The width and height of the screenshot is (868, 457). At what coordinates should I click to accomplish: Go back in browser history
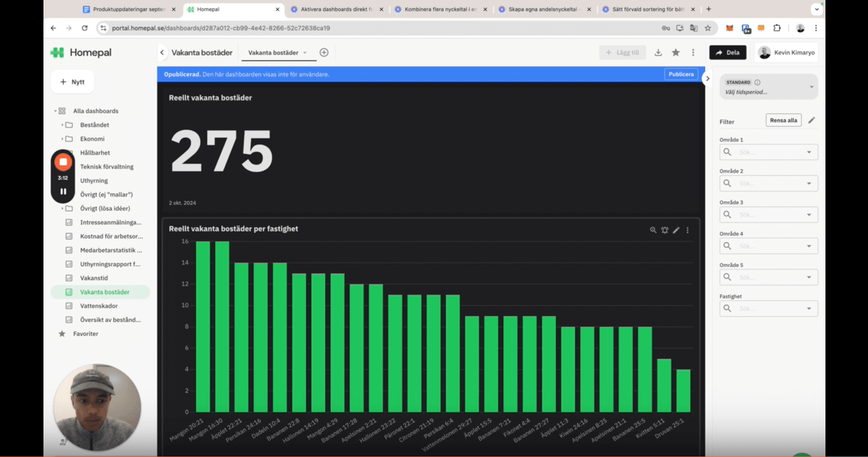(53, 28)
